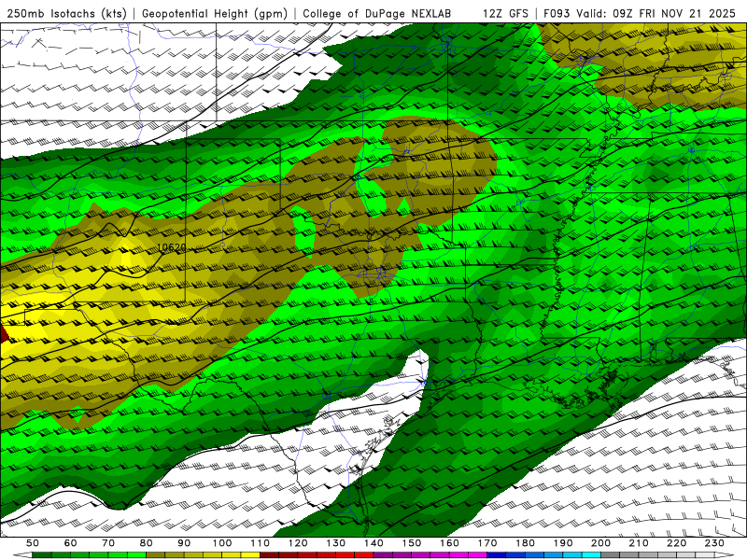Image resolution: width=747 pixels, height=560 pixels.
Task: Click the 140 label on the color scale
Action: point(373,543)
